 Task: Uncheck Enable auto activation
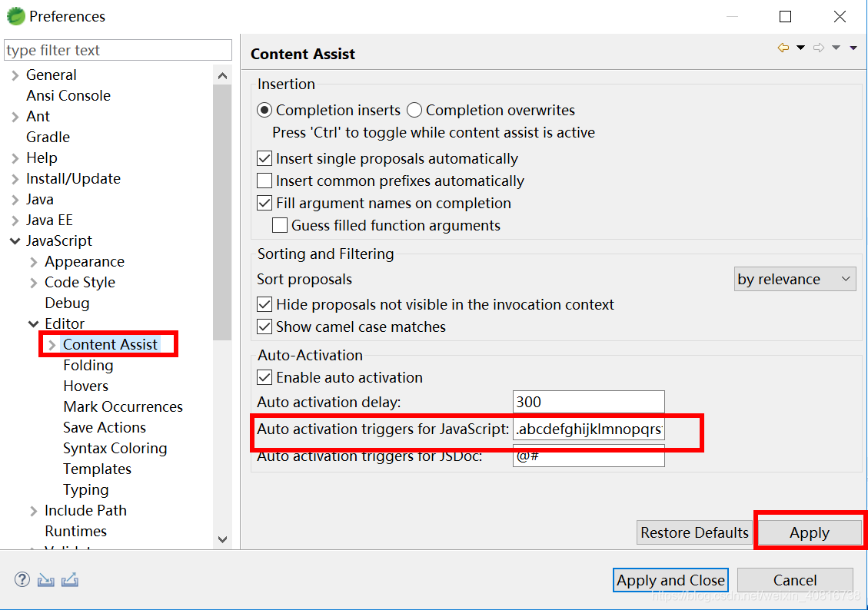264,377
